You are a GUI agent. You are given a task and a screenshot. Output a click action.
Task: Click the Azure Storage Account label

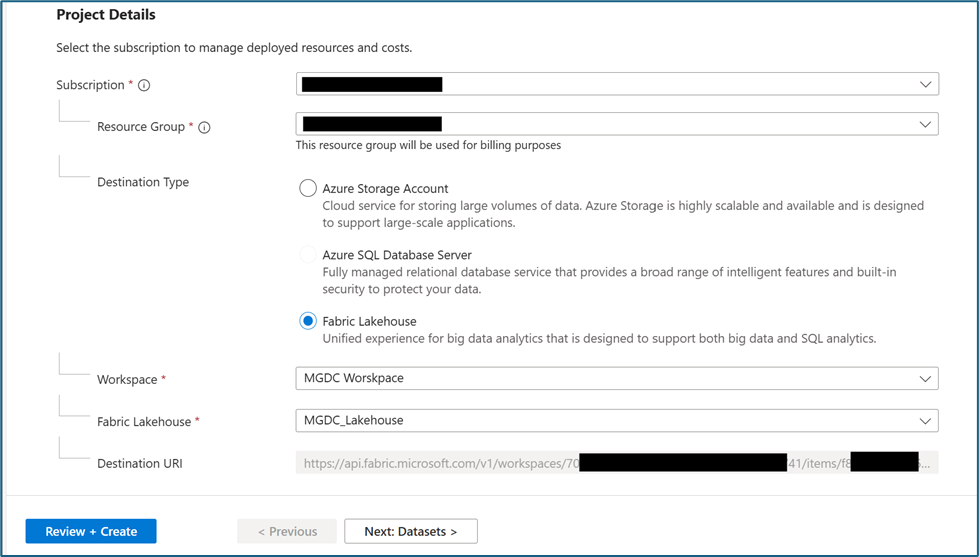pyautogui.click(x=385, y=189)
